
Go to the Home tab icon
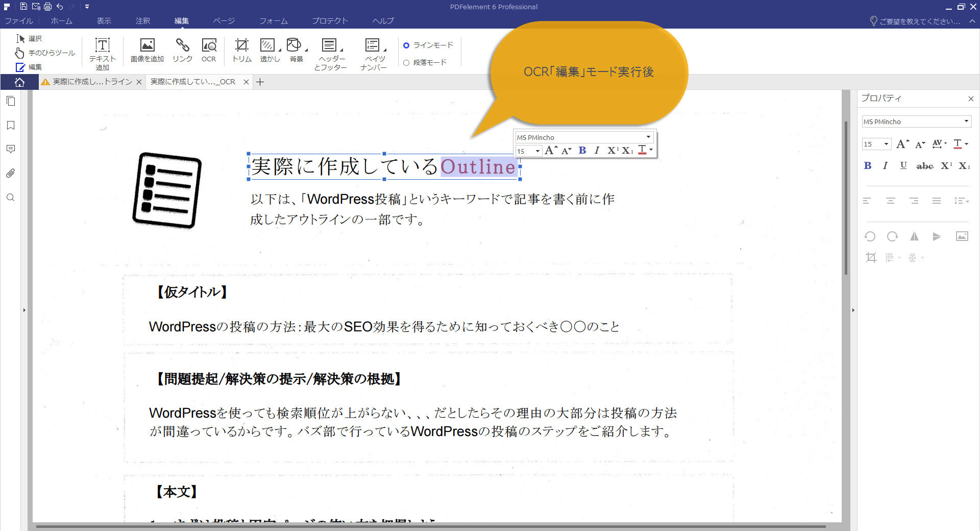(x=19, y=82)
